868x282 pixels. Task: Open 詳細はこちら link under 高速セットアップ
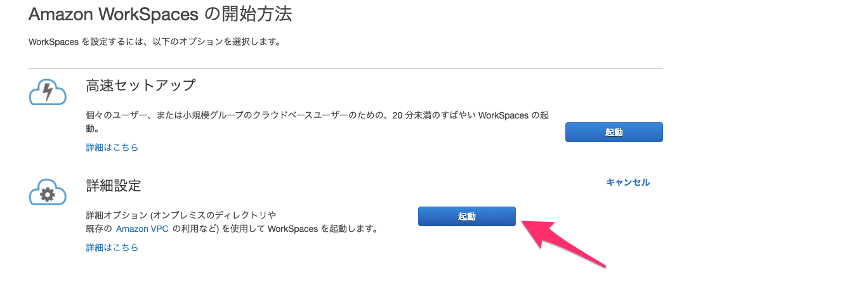(x=112, y=148)
